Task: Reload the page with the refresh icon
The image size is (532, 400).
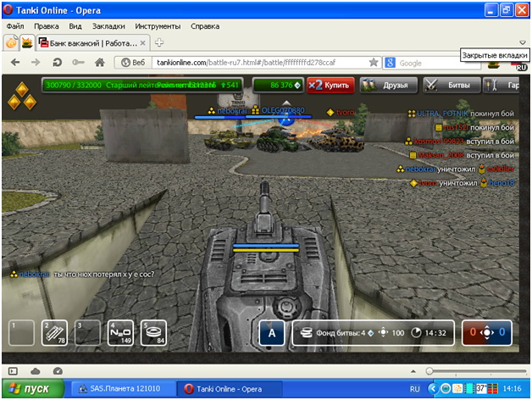Action: 57,63
